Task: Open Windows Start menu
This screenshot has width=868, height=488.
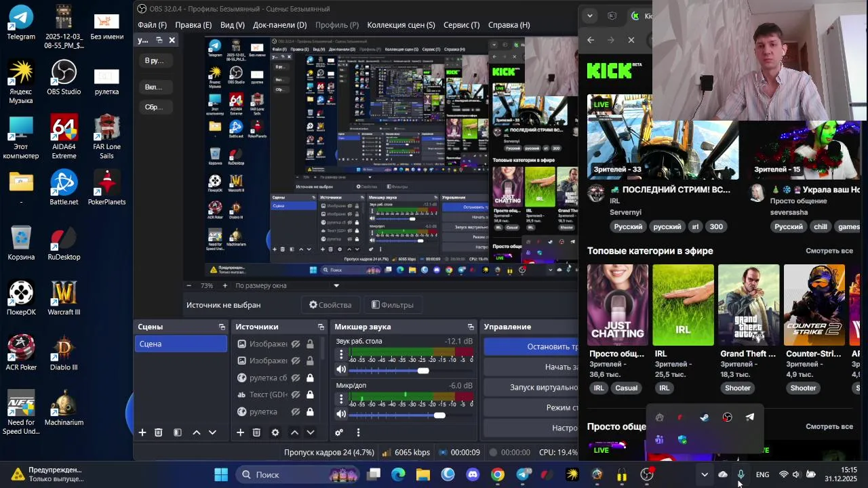Action: [221, 474]
